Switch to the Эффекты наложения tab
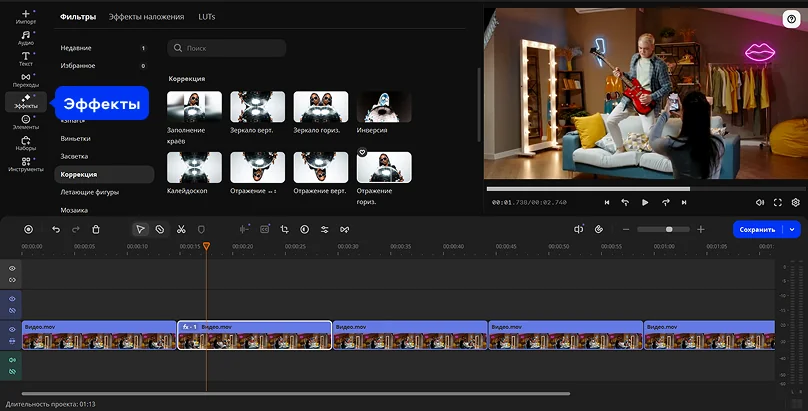The width and height of the screenshot is (808, 411). pyautogui.click(x=146, y=16)
